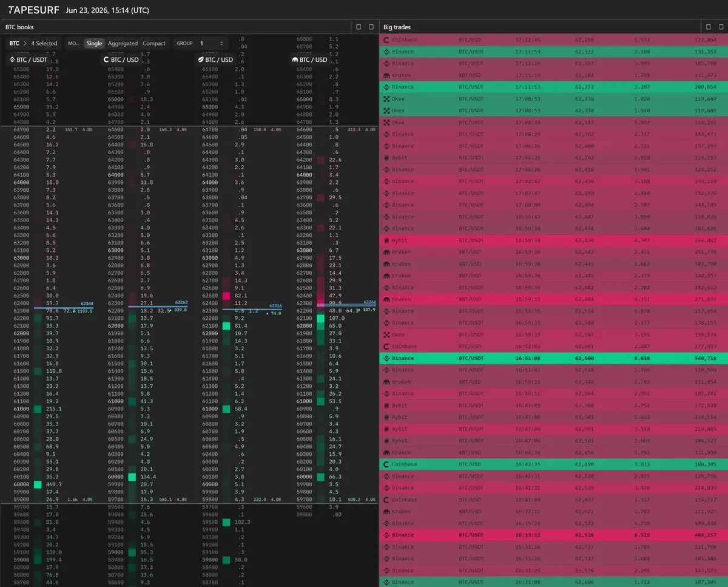The width and height of the screenshot is (728, 587).
Task: Click first square icon in BTC books title bar
Action: 359,27
